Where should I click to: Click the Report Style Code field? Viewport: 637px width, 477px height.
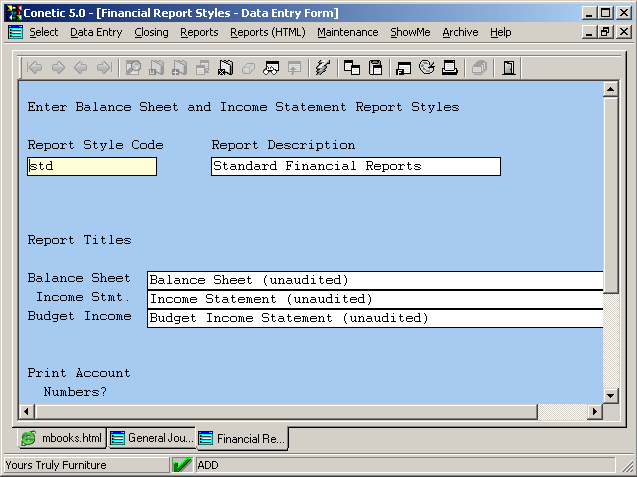pos(91,166)
